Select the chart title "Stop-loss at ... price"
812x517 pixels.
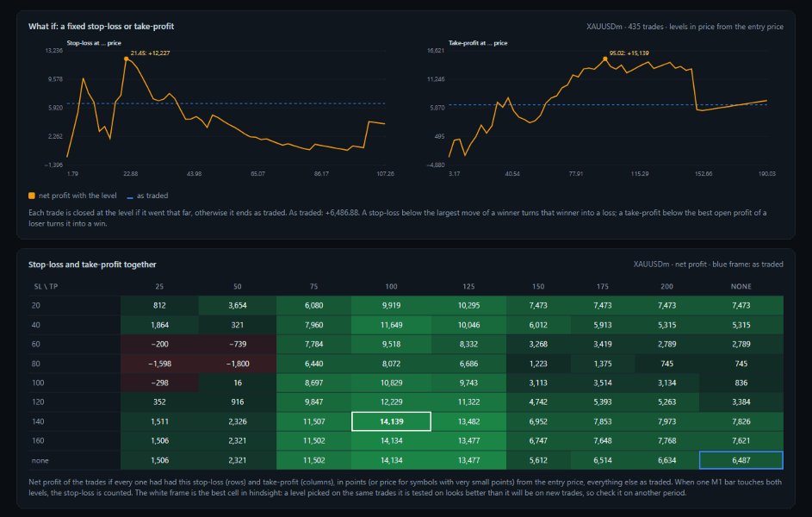[94, 43]
